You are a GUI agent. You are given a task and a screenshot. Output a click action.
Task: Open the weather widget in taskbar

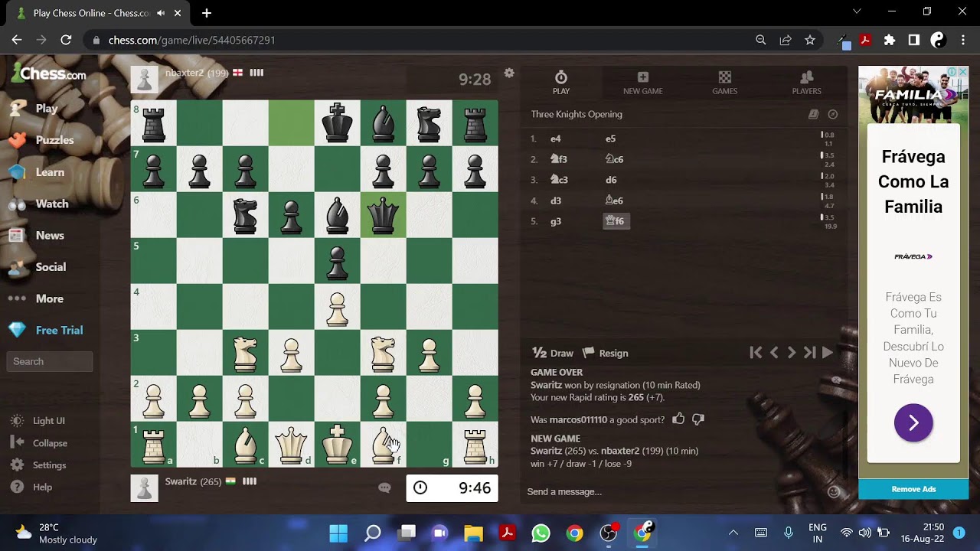click(x=57, y=533)
